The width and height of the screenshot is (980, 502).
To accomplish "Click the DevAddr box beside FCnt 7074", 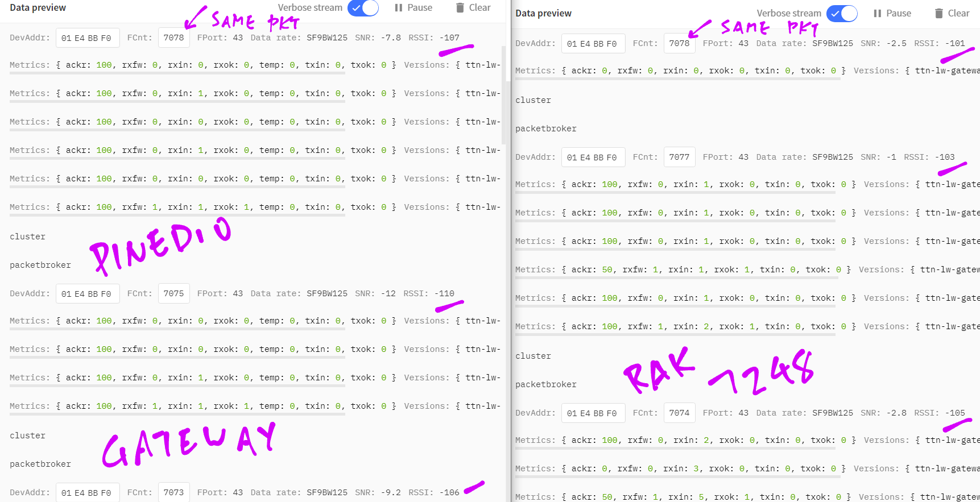I will (x=593, y=413).
